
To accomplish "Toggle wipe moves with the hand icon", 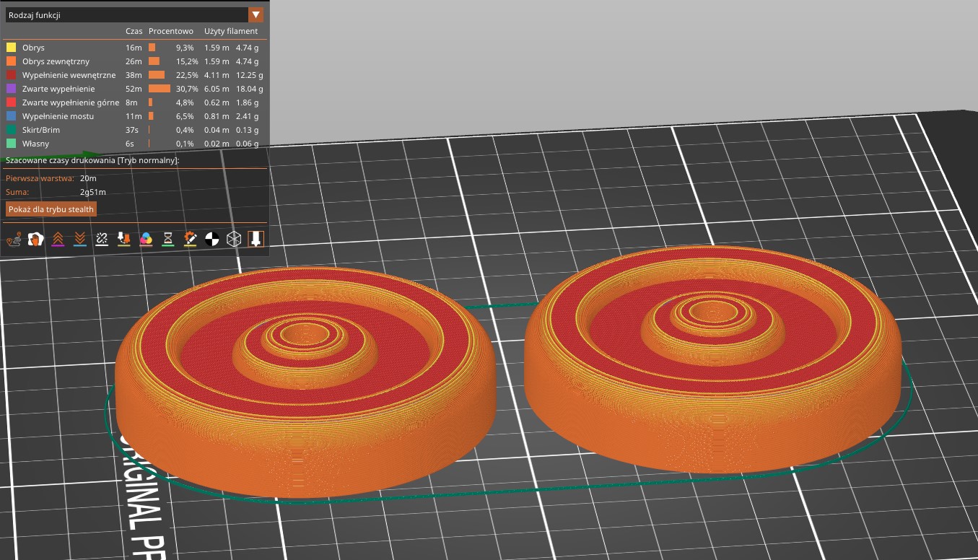I will click(35, 239).
